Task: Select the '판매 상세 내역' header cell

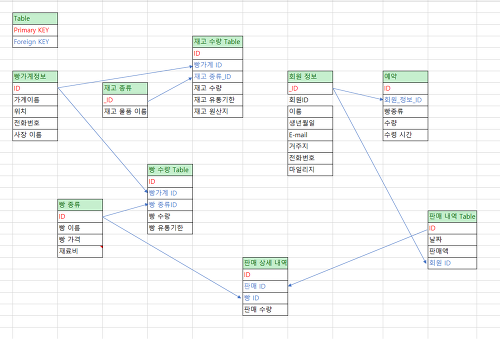Action: [x=265, y=263]
